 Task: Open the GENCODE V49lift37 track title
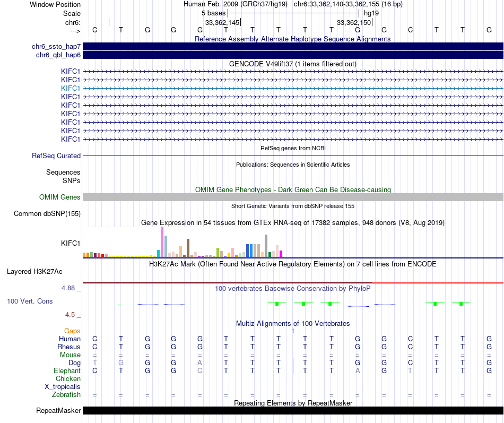[x=292, y=64]
